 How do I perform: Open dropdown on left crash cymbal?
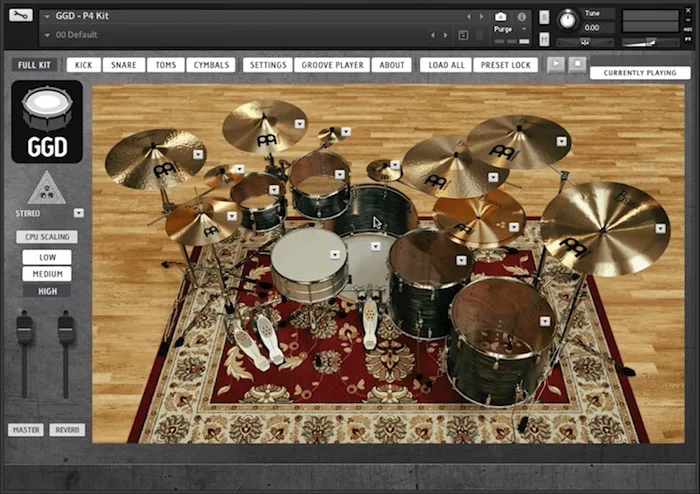(x=198, y=154)
